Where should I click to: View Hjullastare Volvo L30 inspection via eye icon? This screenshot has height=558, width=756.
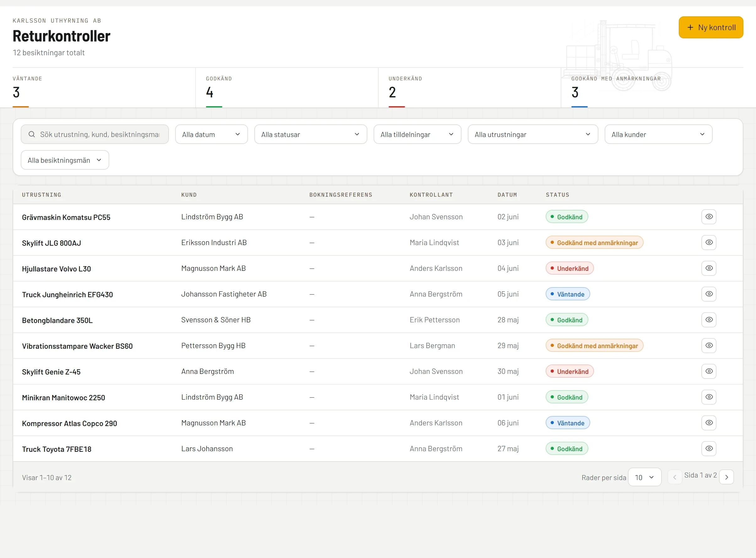coord(709,268)
